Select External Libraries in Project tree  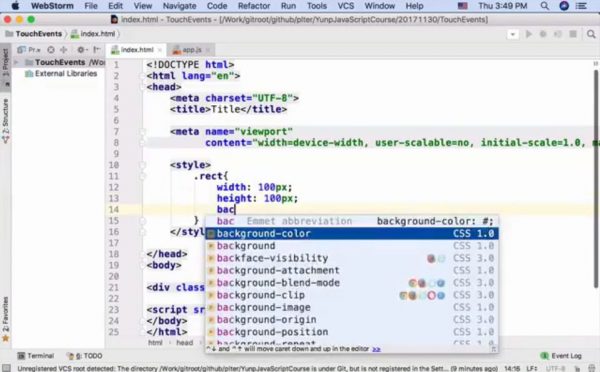click(x=61, y=73)
